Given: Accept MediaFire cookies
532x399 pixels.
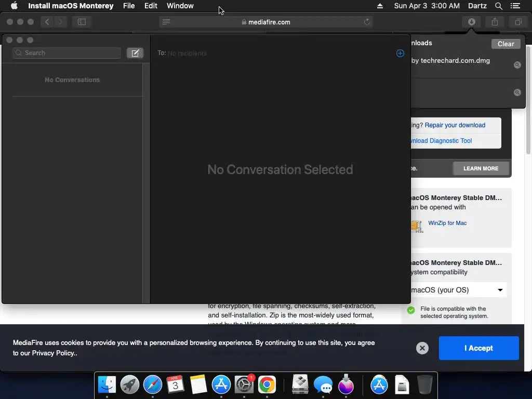Looking at the screenshot, I should (x=478, y=348).
